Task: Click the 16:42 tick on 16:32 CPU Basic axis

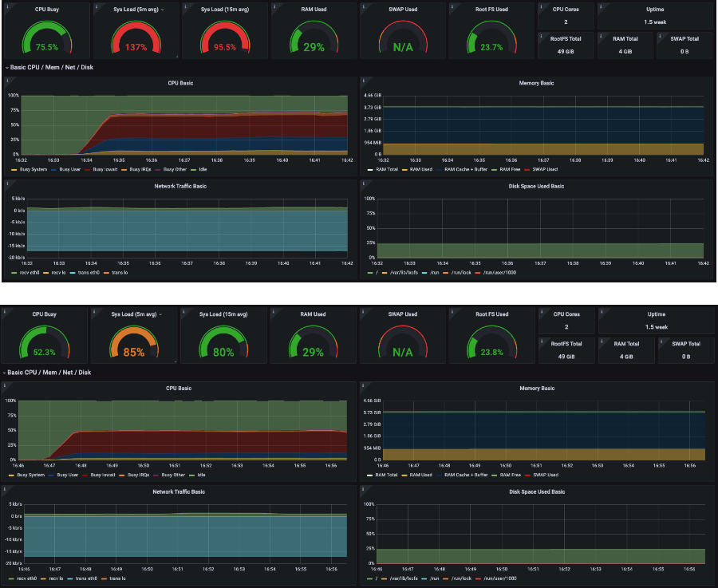Action: pos(348,160)
